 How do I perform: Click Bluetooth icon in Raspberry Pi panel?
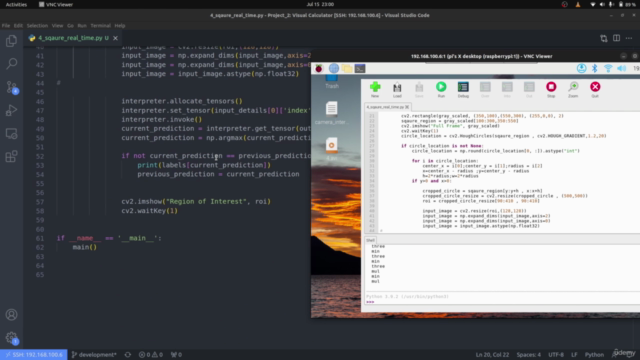point(595,68)
